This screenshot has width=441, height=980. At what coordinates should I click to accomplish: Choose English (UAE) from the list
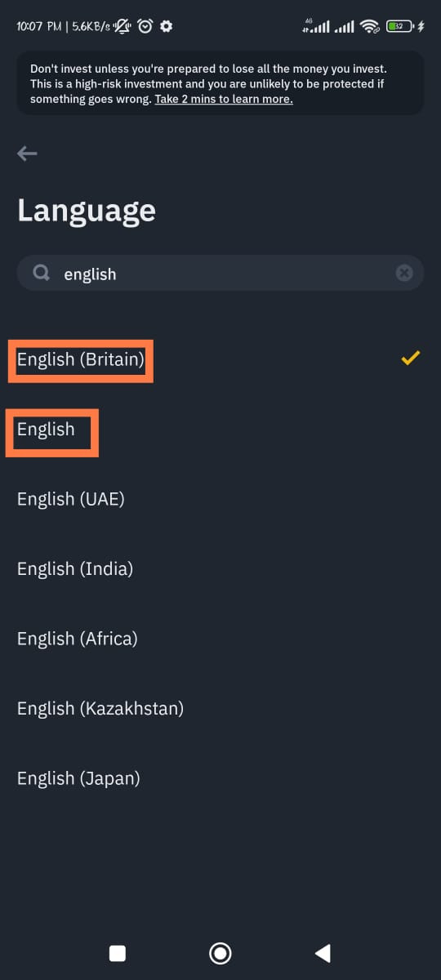pos(220,499)
